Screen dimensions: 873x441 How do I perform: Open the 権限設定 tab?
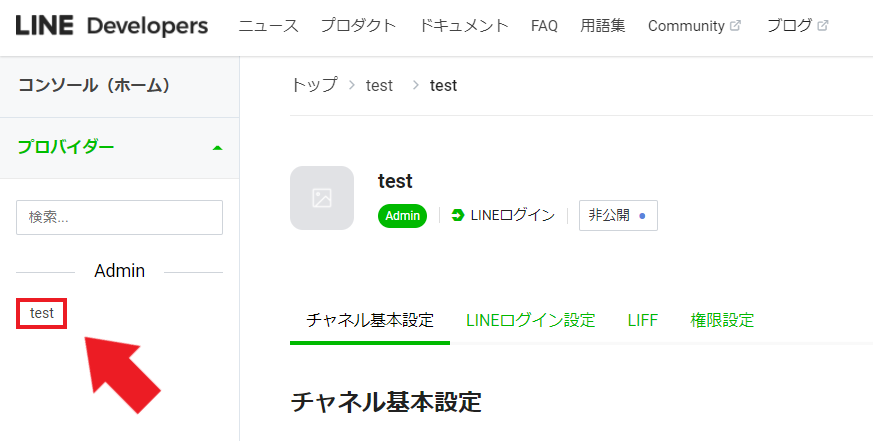pyautogui.click(x=722, y=320)
